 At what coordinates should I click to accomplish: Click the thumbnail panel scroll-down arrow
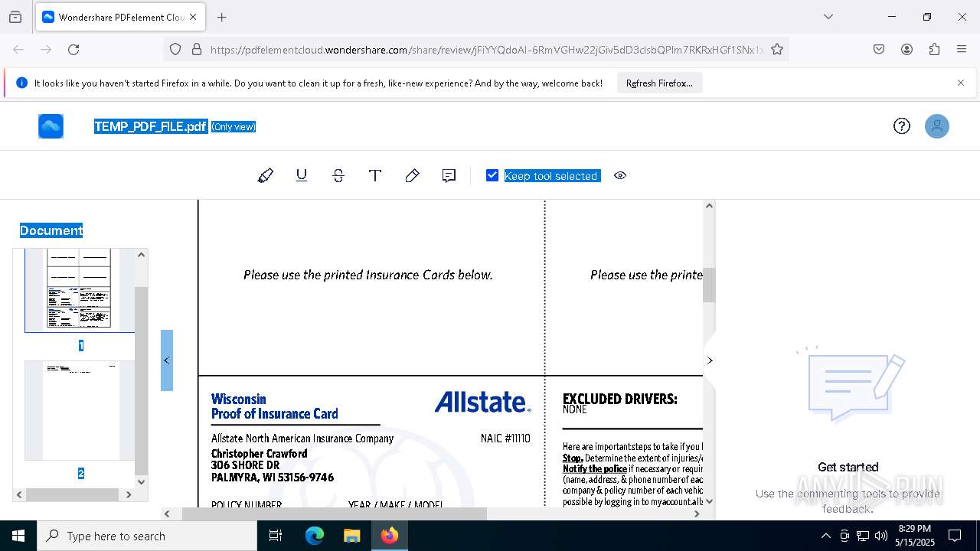[141, 481]
